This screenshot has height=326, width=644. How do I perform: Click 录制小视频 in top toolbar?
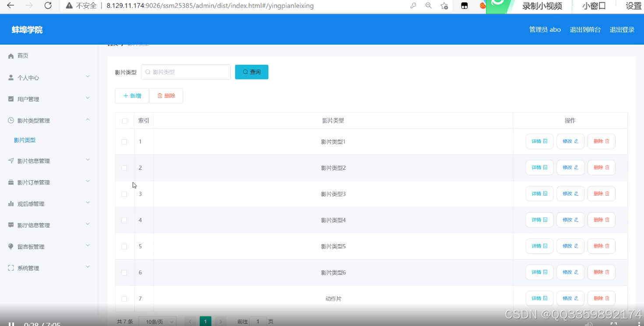tap(542, 6)
